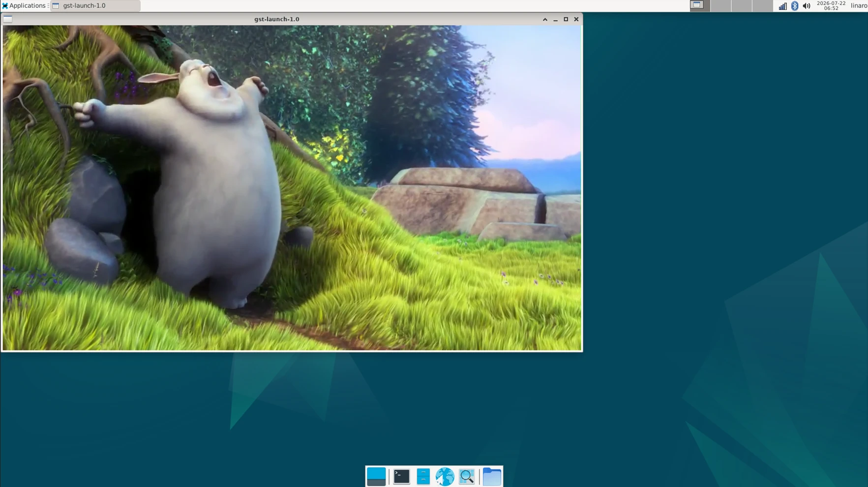Open the Application Finder magnifier icon

pyautogui.click(x=466, y=476)
